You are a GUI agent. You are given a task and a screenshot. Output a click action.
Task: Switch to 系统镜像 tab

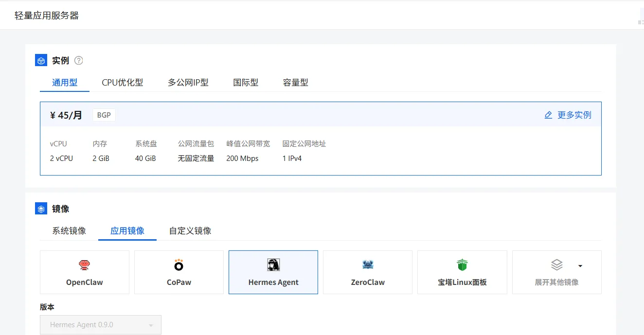69,231
